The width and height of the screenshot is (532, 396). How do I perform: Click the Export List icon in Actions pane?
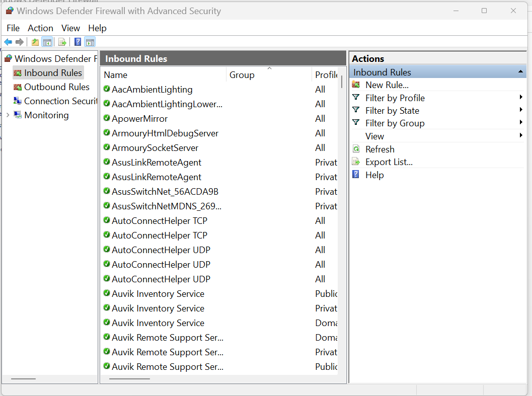pyautogui.click(x=356, y=162)
